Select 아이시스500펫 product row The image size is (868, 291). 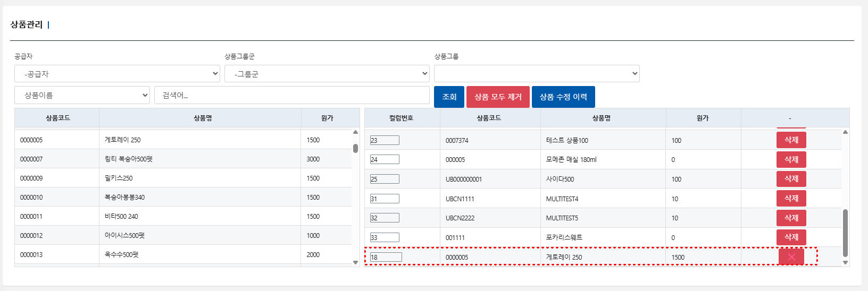[x=183, y=235]
